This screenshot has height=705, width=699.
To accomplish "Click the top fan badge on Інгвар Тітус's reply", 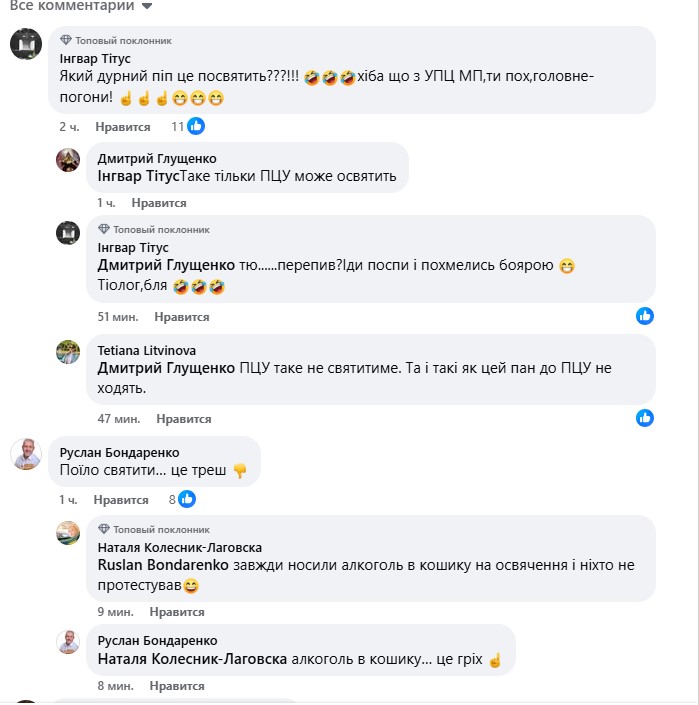I will [104, 229].
